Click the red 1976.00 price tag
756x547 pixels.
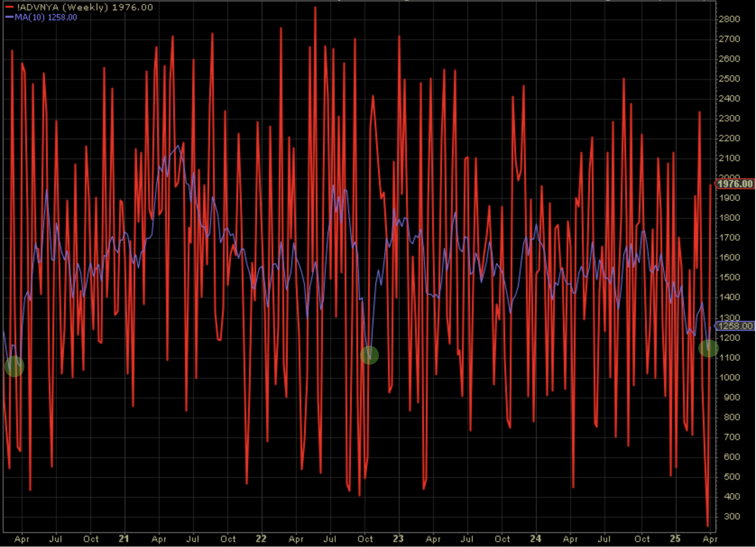click(735, 184)
